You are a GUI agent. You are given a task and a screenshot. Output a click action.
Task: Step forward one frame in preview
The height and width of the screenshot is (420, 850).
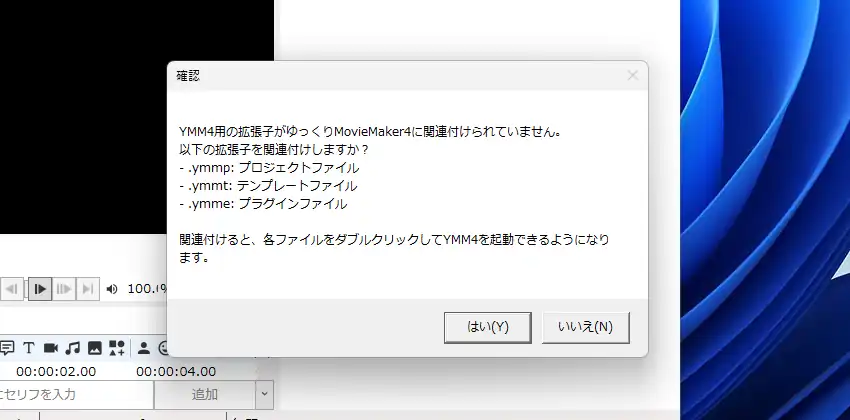(x=63, y=289)
